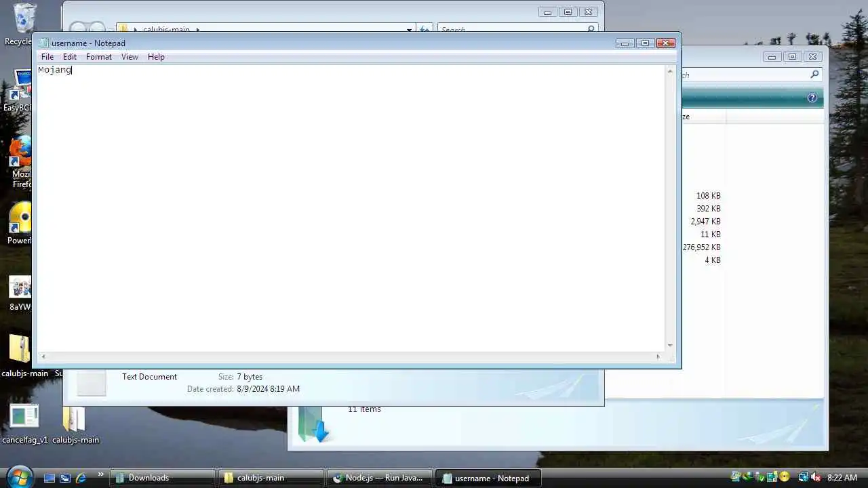The height and width of the screenshot is (488, 868).
Task: Click Switch between windows quick launch icon
Action: (x=65, y=478)
